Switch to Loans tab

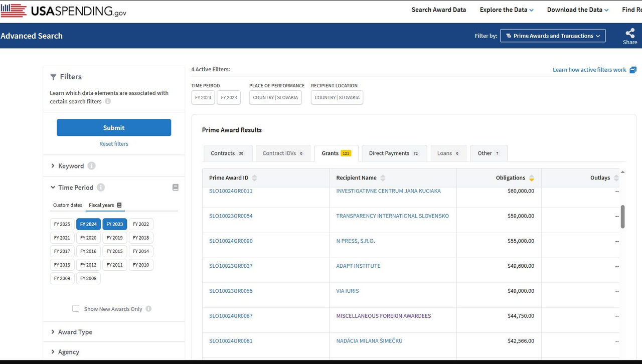(x=448, y=153)
